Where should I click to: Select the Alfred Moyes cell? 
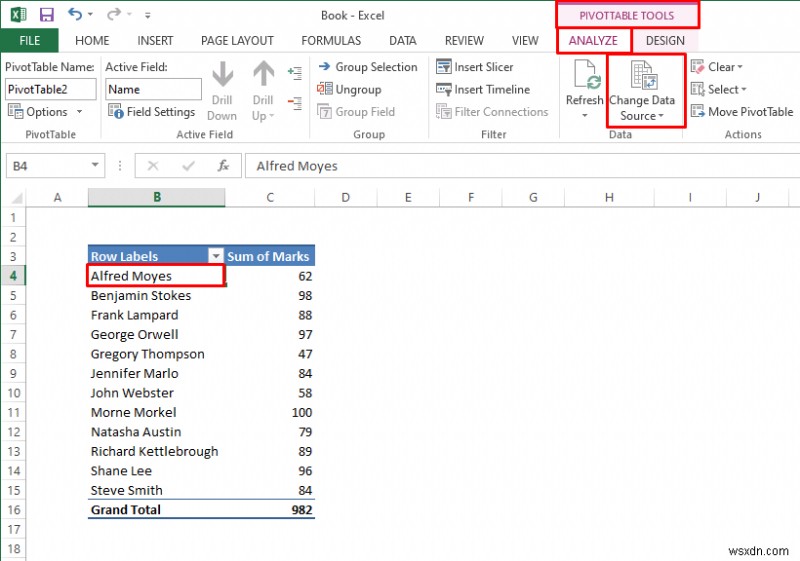click(156, 276)
